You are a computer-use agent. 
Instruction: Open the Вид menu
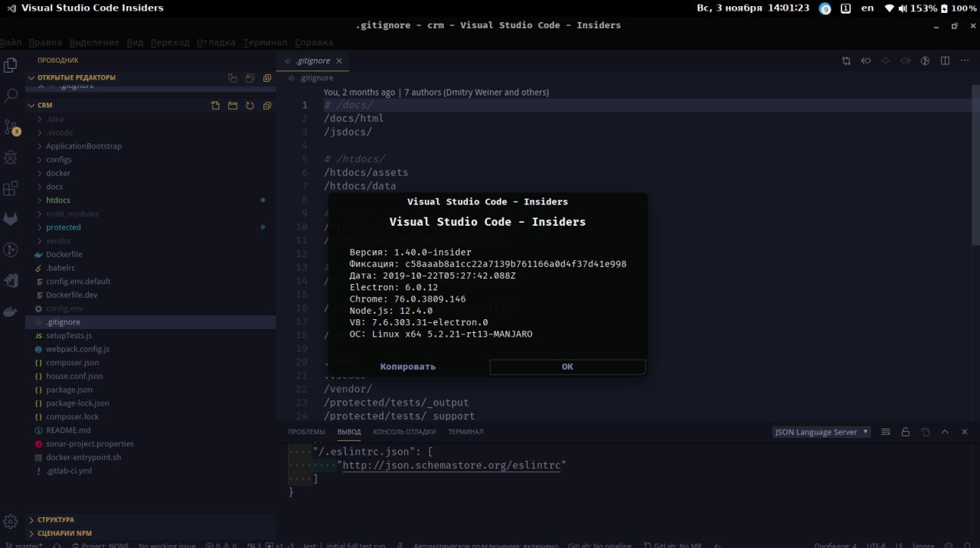135,43
